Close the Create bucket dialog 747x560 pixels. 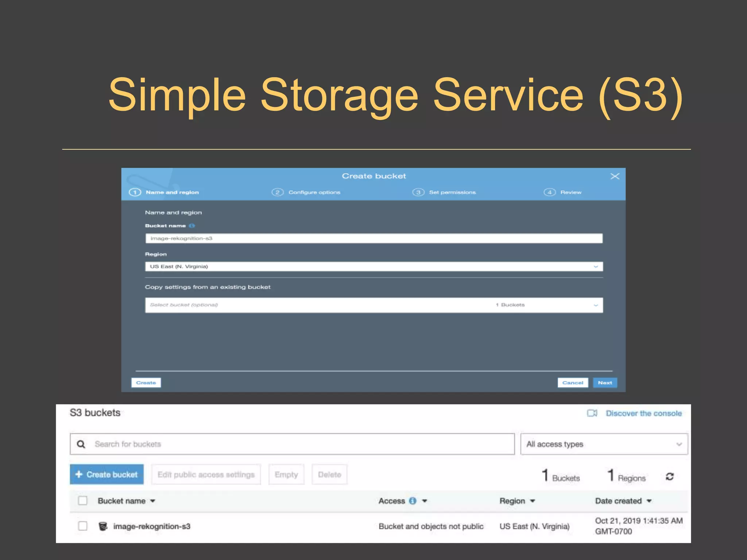point(615,176)
